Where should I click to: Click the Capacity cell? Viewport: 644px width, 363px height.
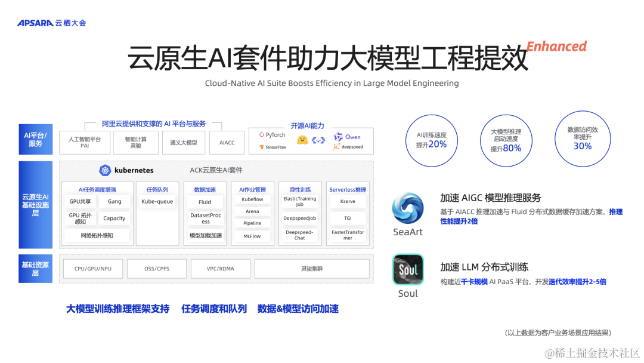[114, 219]
